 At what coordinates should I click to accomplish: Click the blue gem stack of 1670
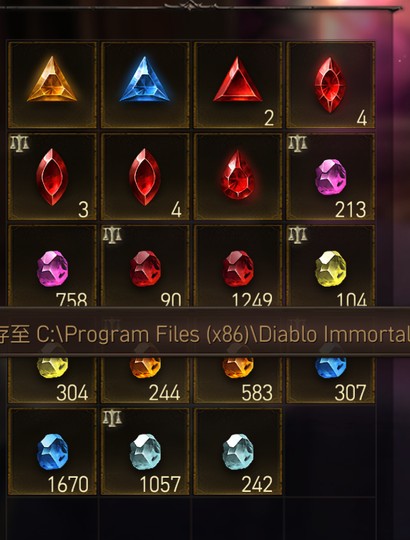tap(52, 451)
